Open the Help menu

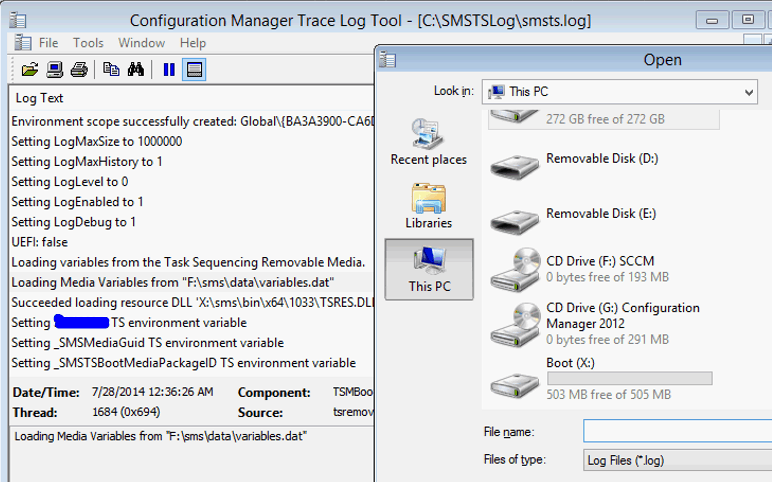point(193,43)
